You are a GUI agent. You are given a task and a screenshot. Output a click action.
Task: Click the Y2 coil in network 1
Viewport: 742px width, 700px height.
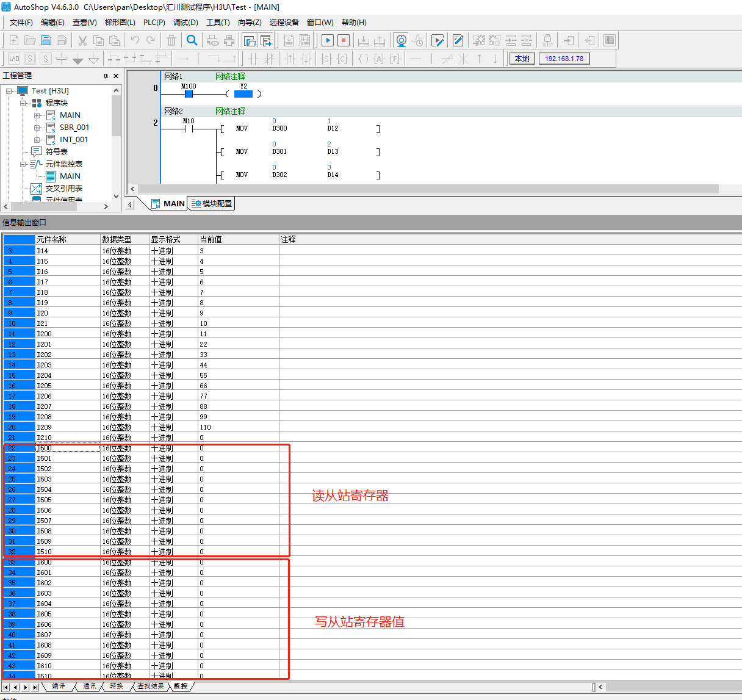[243, 93]
